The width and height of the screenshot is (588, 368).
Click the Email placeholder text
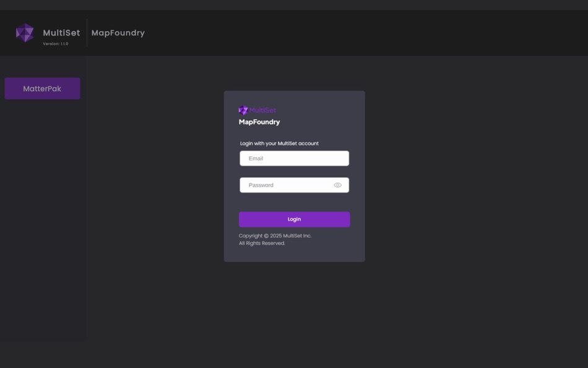click(254, 158)
